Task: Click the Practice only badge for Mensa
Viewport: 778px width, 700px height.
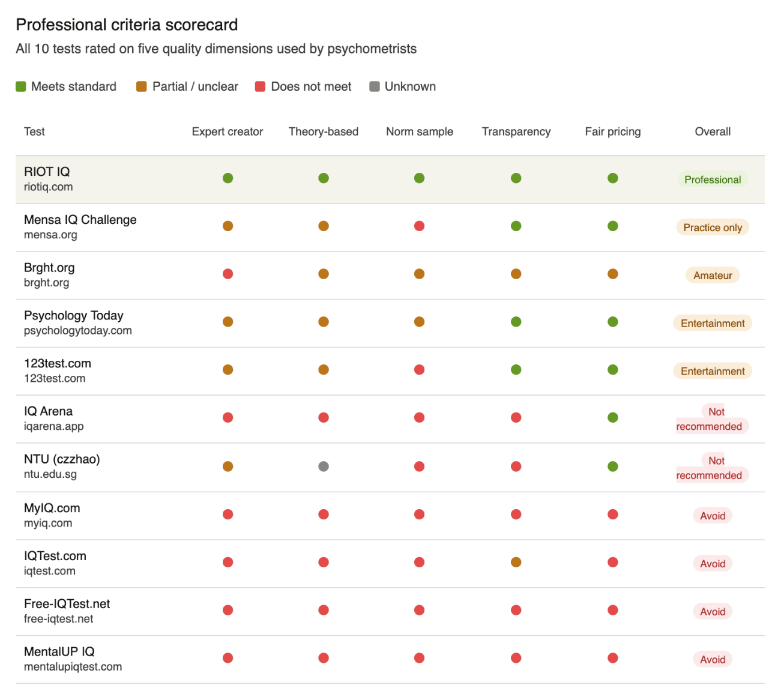Action: (x=713, y=228)
